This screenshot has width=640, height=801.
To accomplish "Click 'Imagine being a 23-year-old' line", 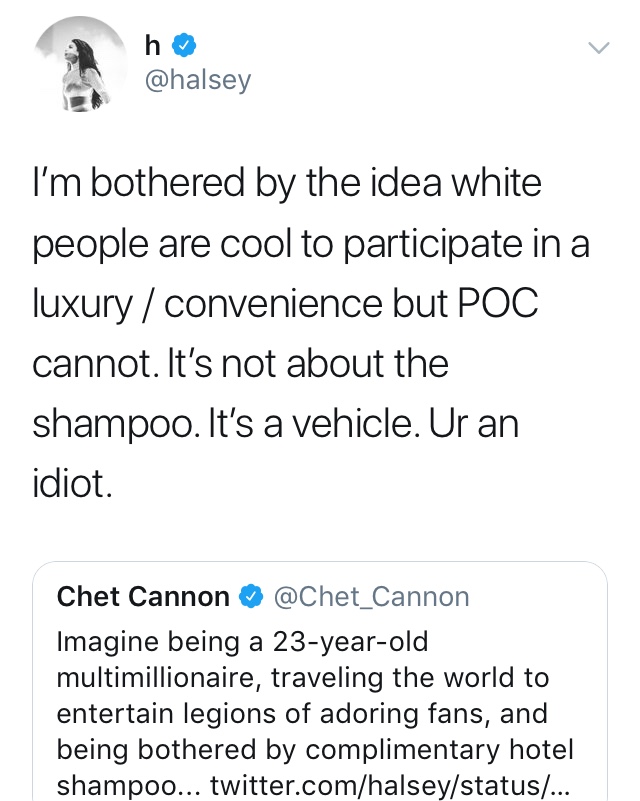I will pos(242,642).
